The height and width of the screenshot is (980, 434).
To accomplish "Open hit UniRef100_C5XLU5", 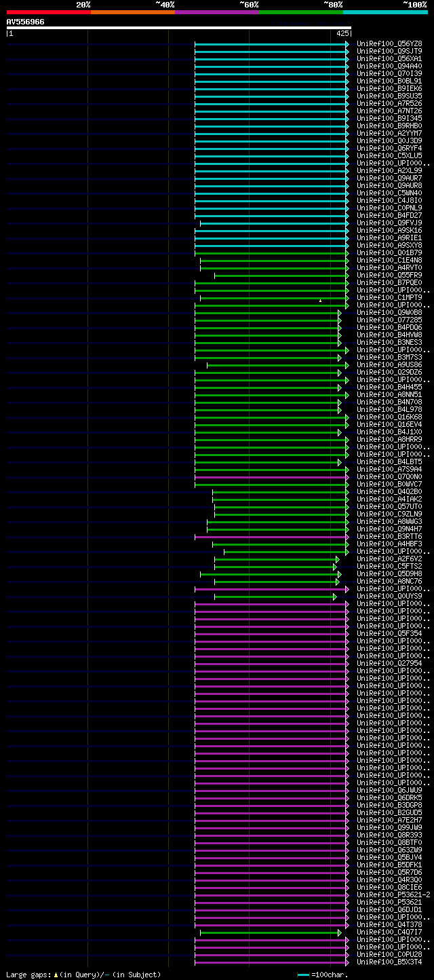I will coord(389,155).
